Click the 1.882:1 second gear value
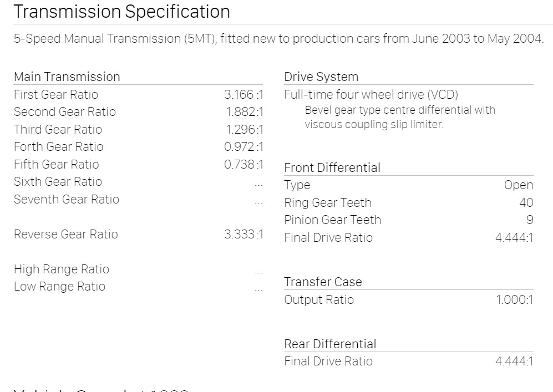 click(245, 111)
